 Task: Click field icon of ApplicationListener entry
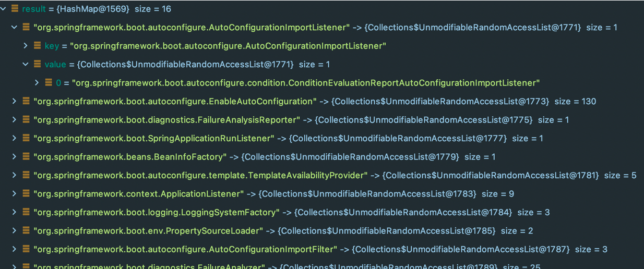pos(26,193)
